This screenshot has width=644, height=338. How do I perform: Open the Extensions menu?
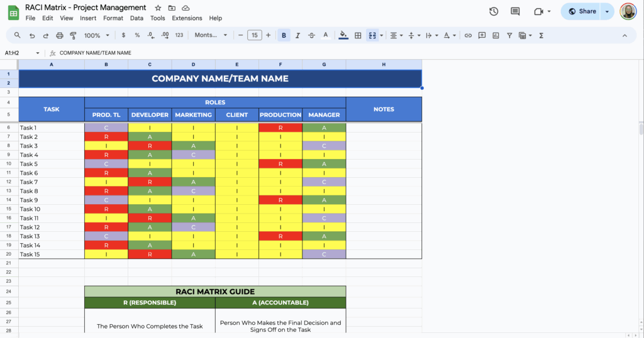click(x=187, y=18)
